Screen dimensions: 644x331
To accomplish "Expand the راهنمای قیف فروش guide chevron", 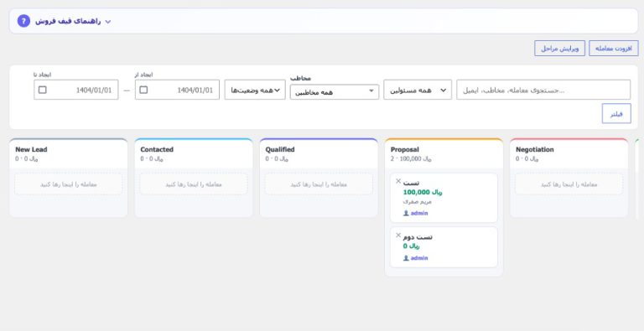I will [108, 22].
